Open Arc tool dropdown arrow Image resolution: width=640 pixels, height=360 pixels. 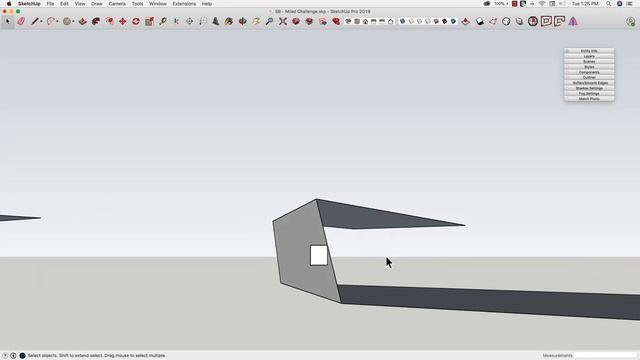point(57,22)
